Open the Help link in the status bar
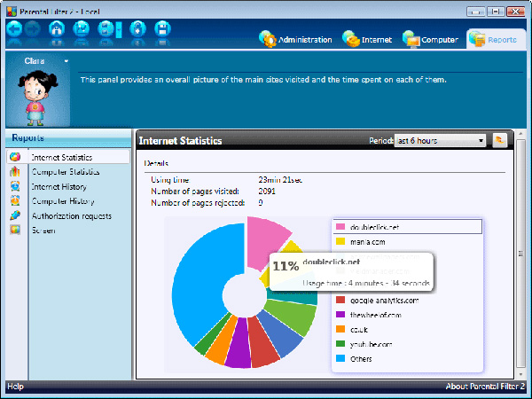Image resolution: width=532 pixels, height=399 pixels. click(x=16, y=386)
